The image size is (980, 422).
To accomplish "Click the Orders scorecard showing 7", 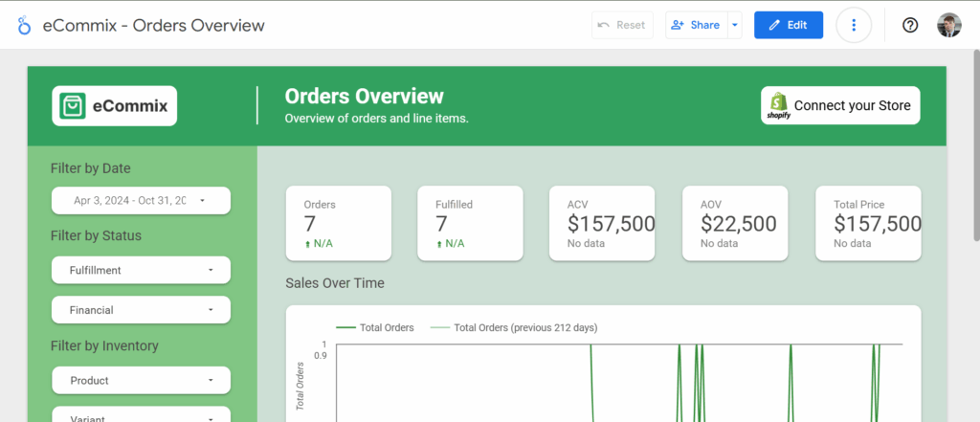I will coord(339,223).
